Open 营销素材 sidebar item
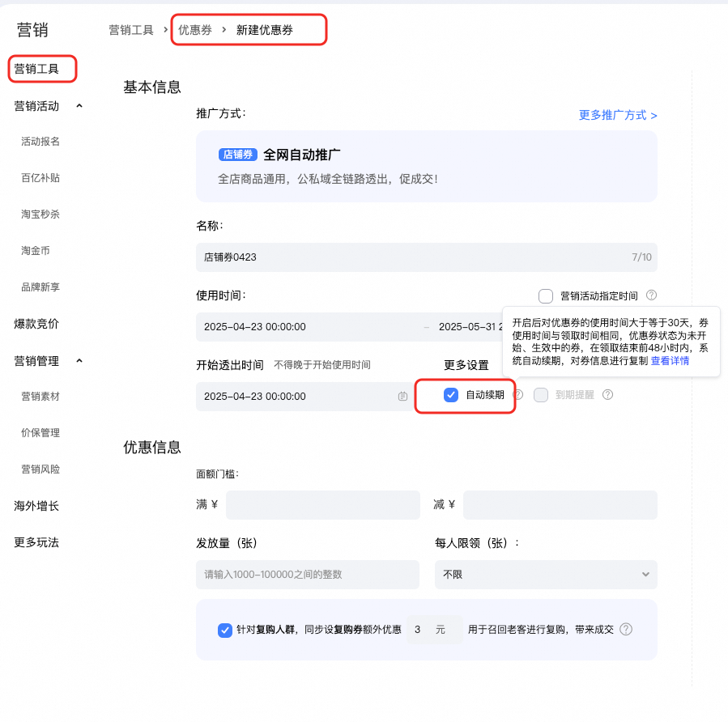728x722 pixels. [x=40, y=397]
